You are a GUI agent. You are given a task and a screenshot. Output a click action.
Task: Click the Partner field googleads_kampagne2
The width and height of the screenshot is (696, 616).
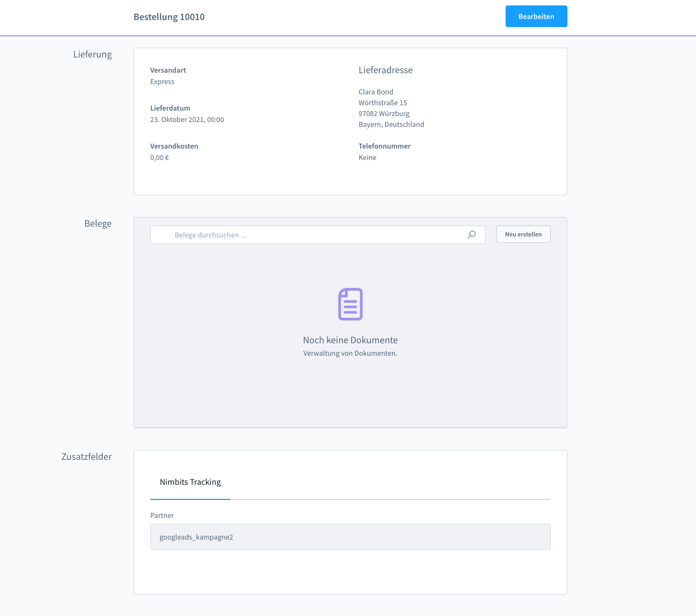click(x=350, y=537)
